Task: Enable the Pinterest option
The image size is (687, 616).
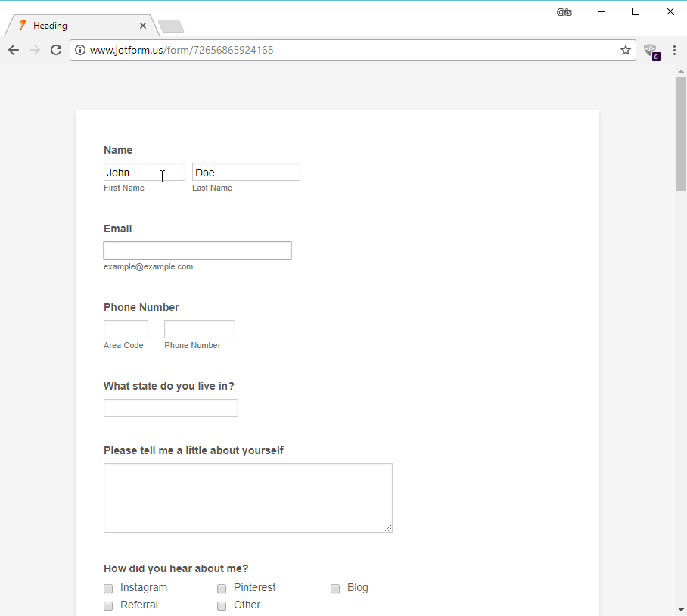Action: tap(222, 588)
